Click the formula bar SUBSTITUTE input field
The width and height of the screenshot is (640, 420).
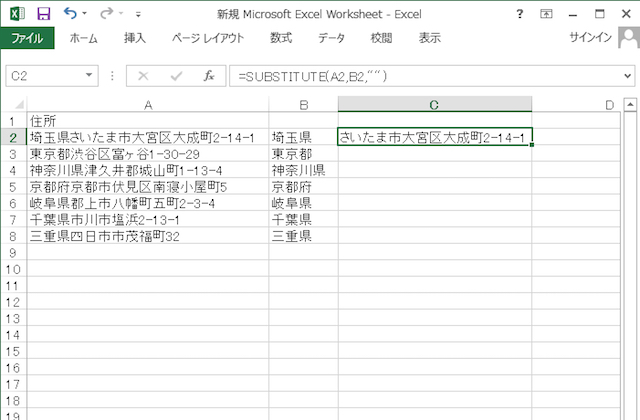[x=420, y=76]
